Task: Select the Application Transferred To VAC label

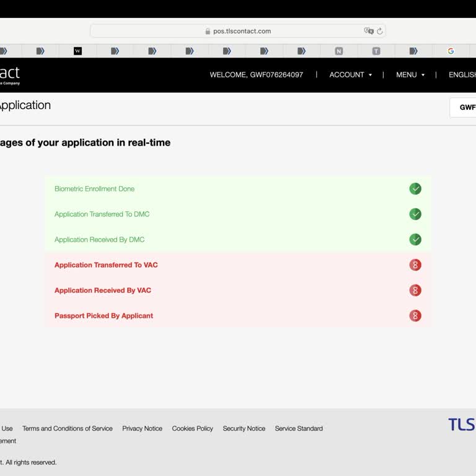Action: pyautogui.click(x=106, y=265)
